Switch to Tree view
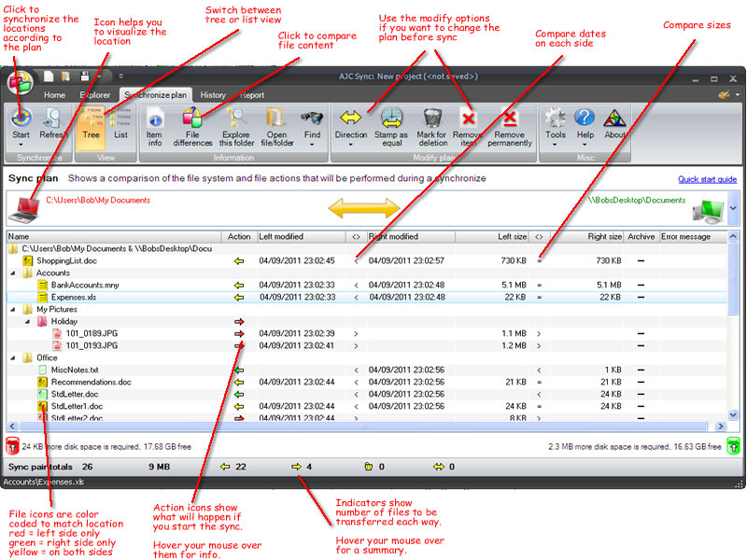 pos(91,128)
